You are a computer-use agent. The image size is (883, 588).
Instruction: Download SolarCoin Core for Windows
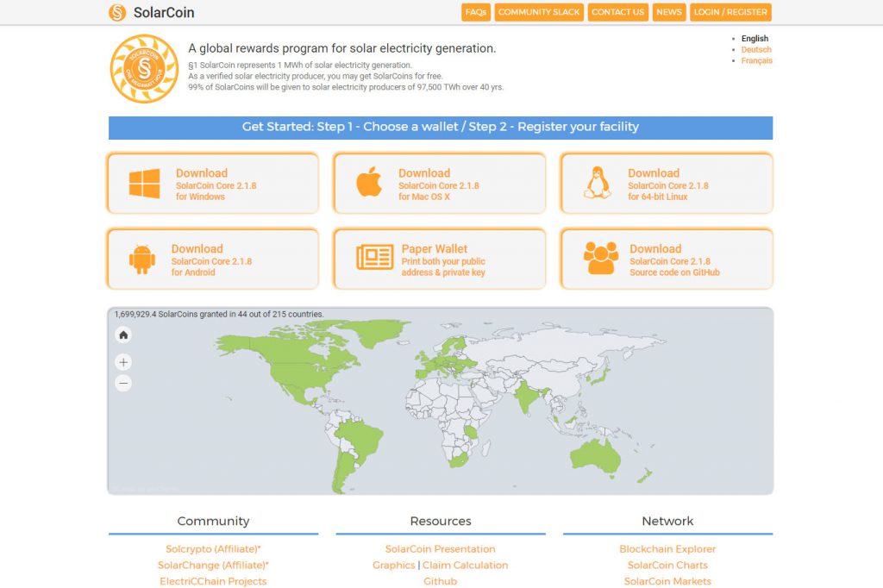click(x=213, y=183)
